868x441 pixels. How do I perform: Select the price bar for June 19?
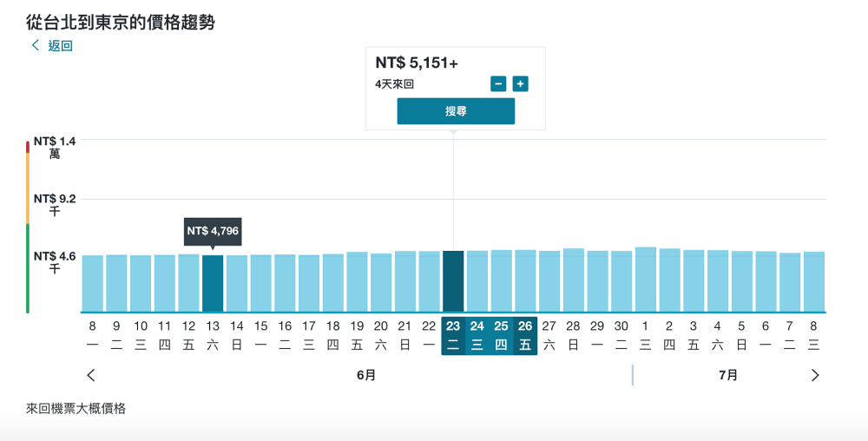[x=357, y=282]
